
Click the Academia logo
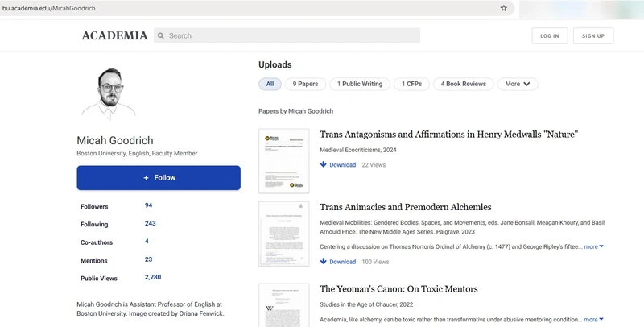tap(114, 35)
